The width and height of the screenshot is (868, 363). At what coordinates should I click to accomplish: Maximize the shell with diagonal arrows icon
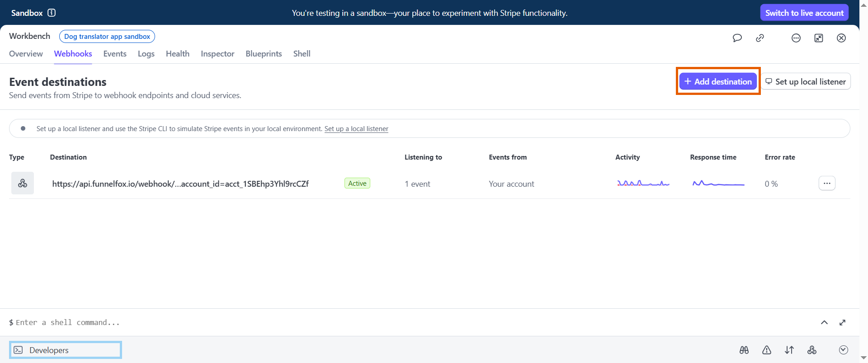843,322
